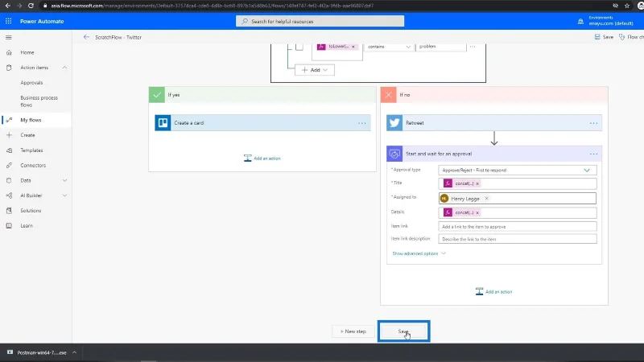The height and width of the screenshot is (362, 644).
Task: Open the Retweet ellipsis menu
Action: click(593, 123)
